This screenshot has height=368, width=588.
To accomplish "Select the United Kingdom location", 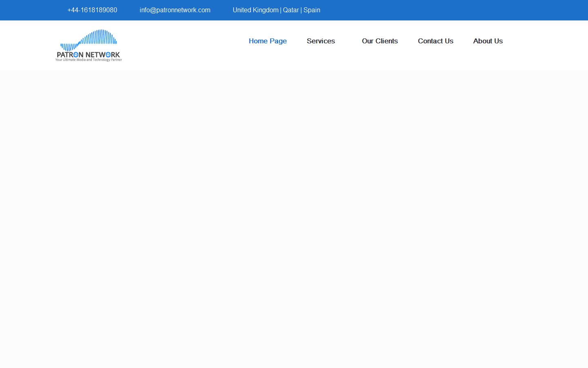I will point(255,10).
